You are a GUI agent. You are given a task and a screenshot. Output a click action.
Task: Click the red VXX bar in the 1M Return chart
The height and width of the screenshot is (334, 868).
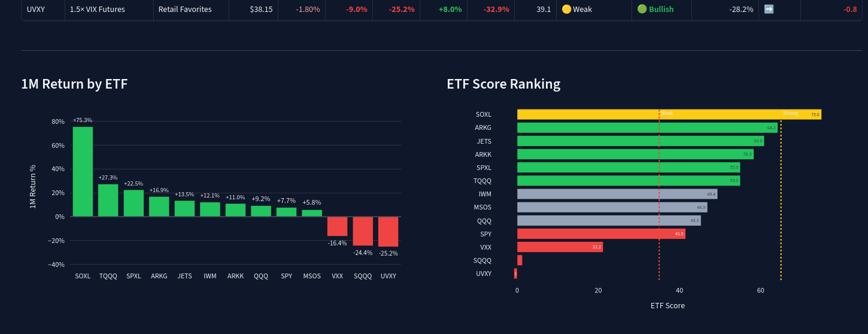point(337,226)
